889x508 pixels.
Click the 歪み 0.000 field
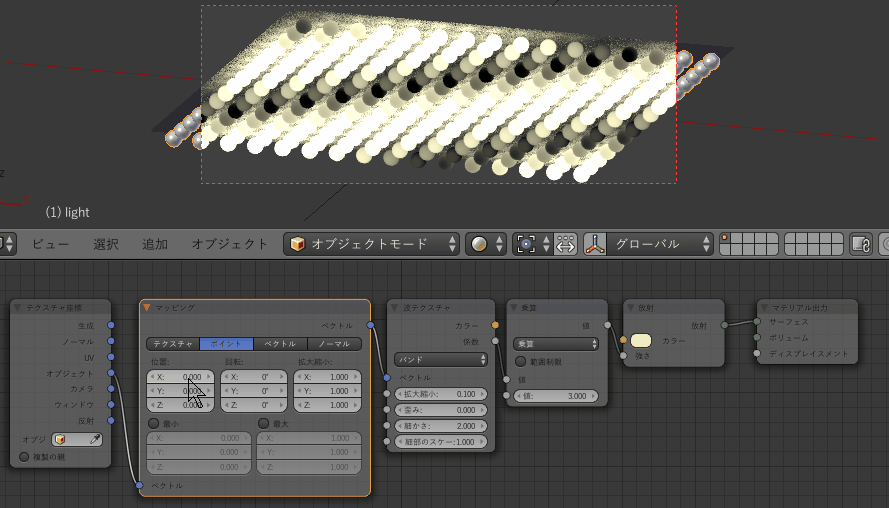pos(441,409)
